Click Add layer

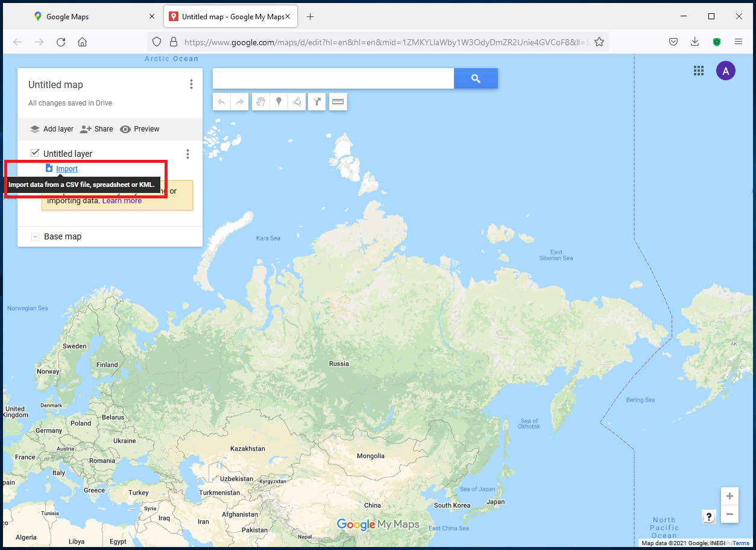52,129
